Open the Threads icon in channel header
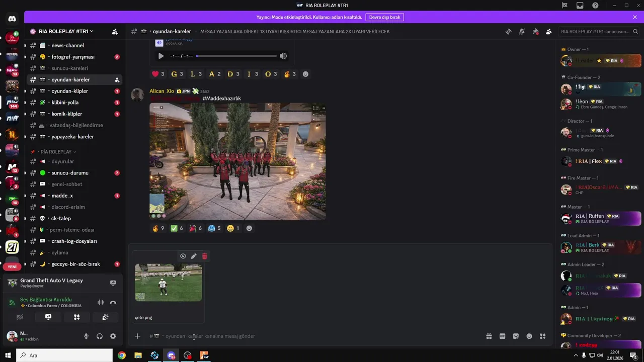 pos(509,31)
